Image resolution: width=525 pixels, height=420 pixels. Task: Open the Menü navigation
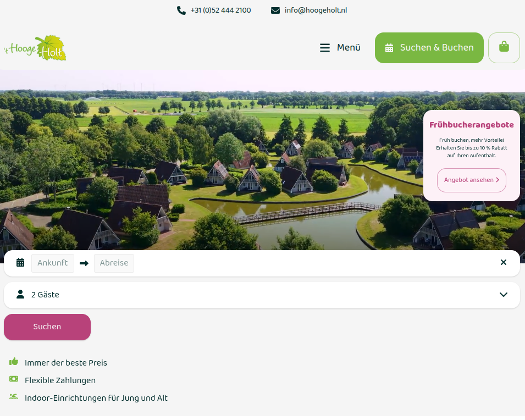point(340,48)
